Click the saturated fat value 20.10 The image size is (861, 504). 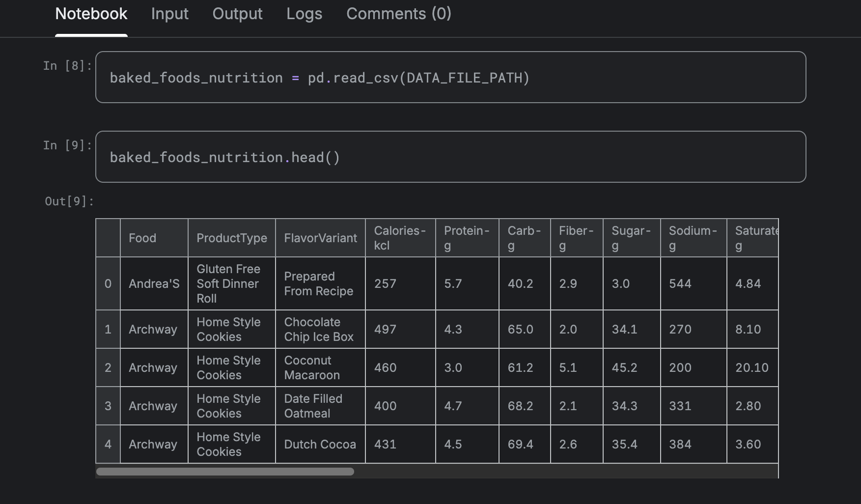(752, 367)
